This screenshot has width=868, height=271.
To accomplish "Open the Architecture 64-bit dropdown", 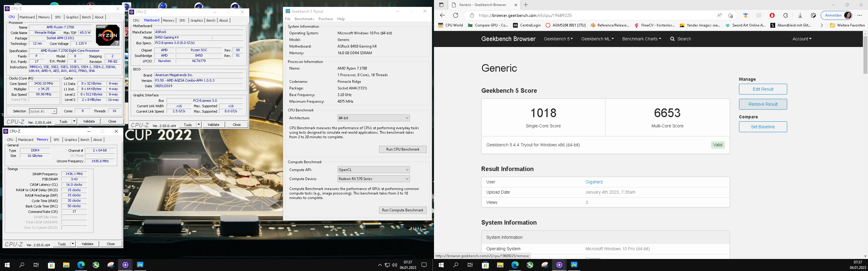I will click(373, 118).
